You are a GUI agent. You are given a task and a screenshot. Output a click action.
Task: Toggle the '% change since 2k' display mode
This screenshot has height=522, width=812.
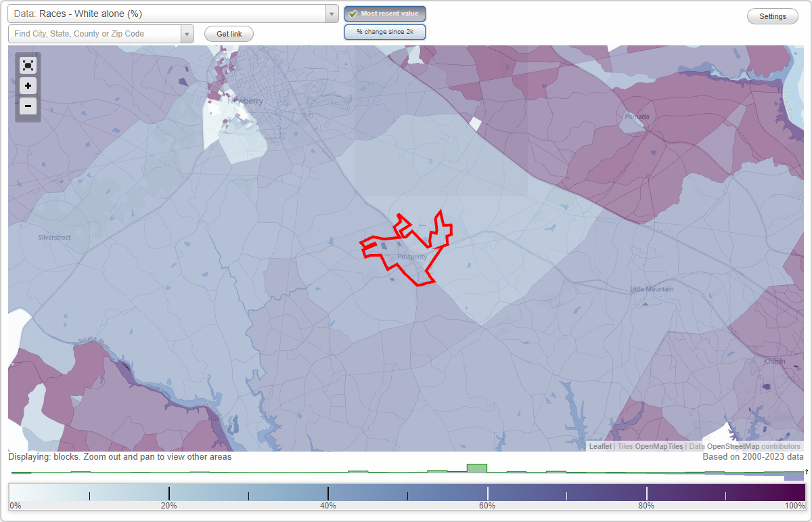pos(384,31)
